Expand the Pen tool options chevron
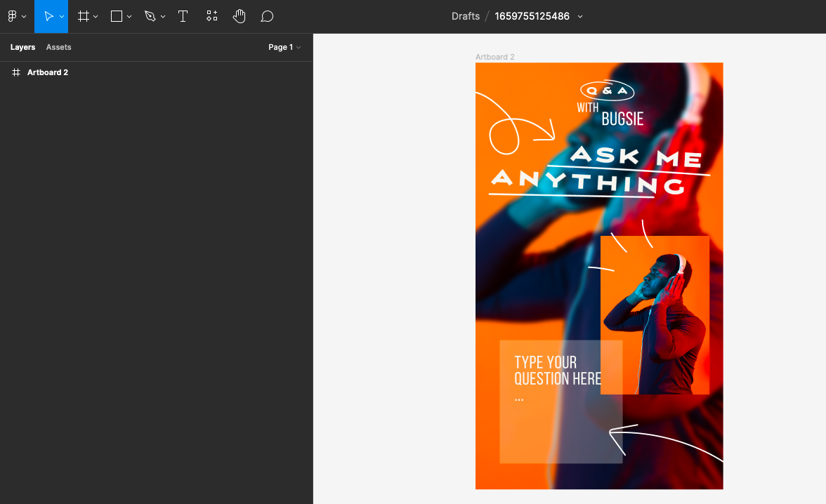The height and width of the screenshot is (504, 826). [x=162, y=16]
